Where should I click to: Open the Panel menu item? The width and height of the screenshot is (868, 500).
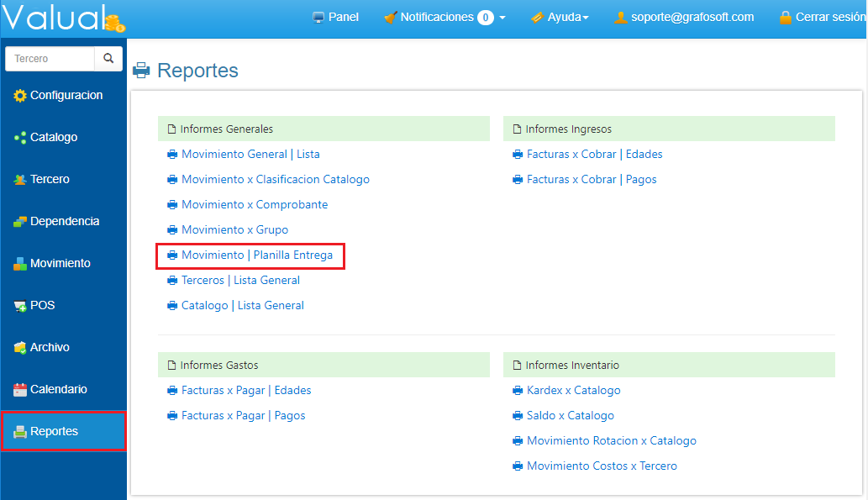click(335, 17)
